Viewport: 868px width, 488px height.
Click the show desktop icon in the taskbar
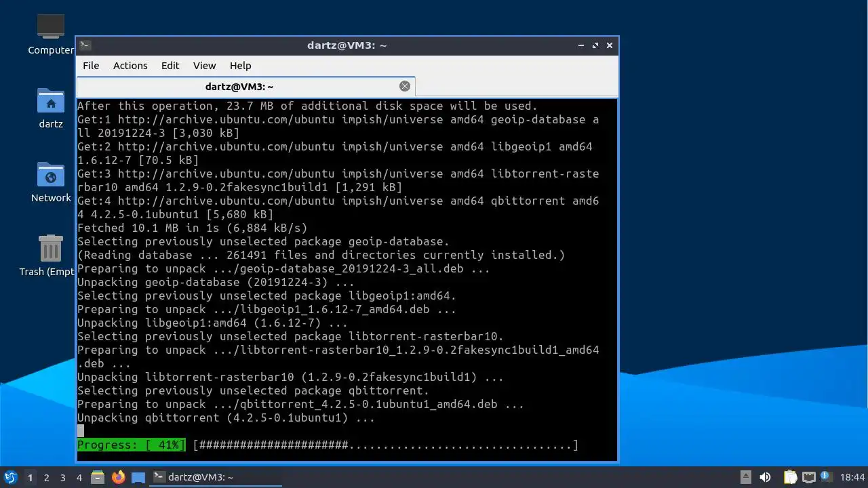click(x=138, y=477)
